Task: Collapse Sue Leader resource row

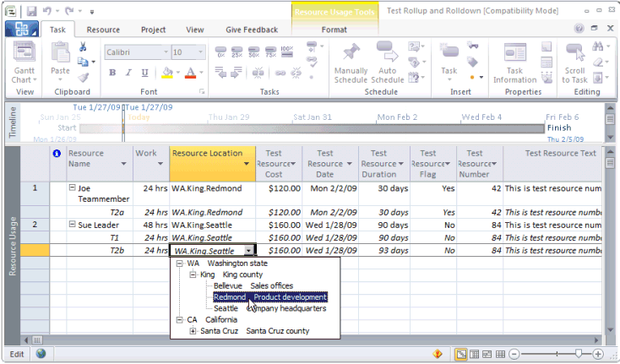Action: [72, 224]
